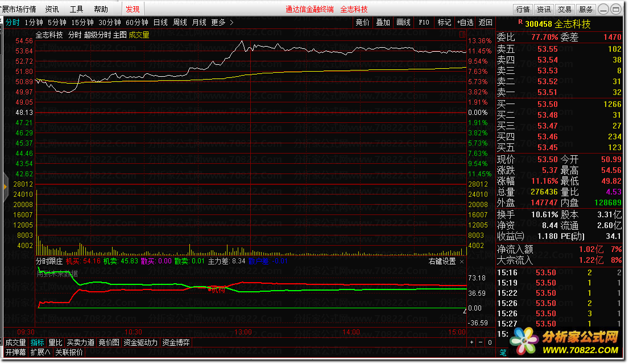Open the 扩展市场行情 menu

tap(19, 9)
